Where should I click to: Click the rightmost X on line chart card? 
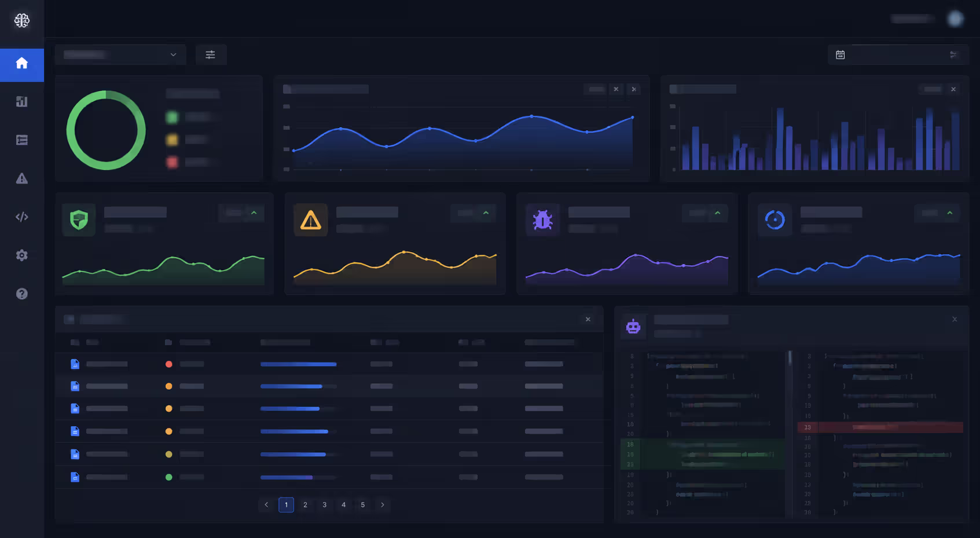point(634,89)
